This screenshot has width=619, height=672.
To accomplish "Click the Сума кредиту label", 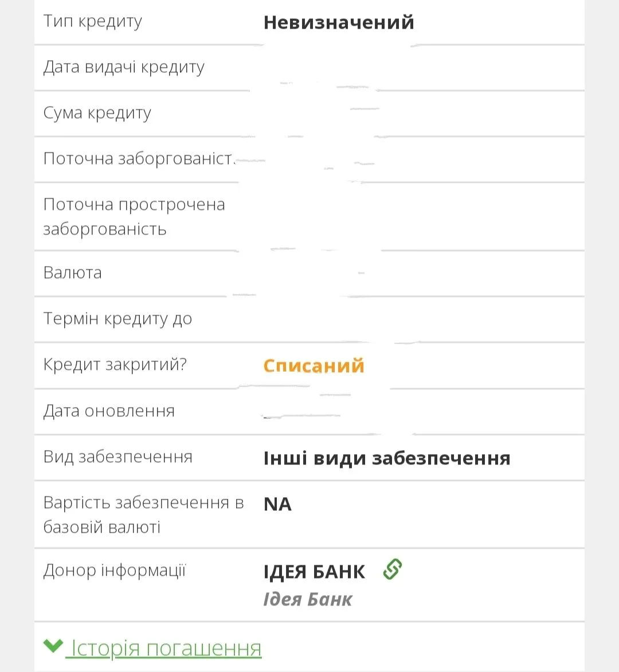I will point(97,113).
